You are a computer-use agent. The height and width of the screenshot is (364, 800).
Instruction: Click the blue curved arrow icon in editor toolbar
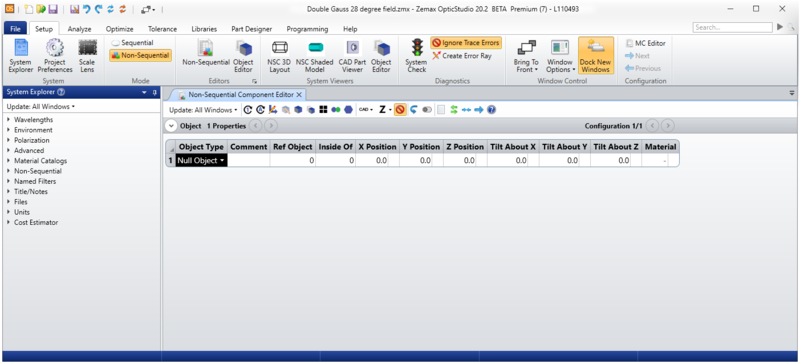414,110
